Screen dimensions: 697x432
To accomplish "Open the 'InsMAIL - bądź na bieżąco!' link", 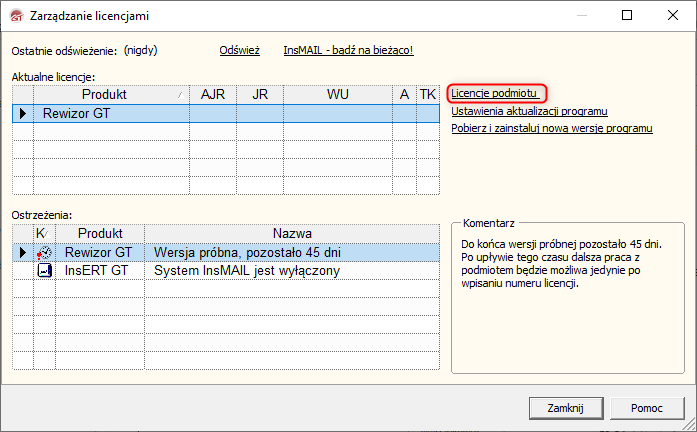I will pyautogui.click(x=348, y=50).
